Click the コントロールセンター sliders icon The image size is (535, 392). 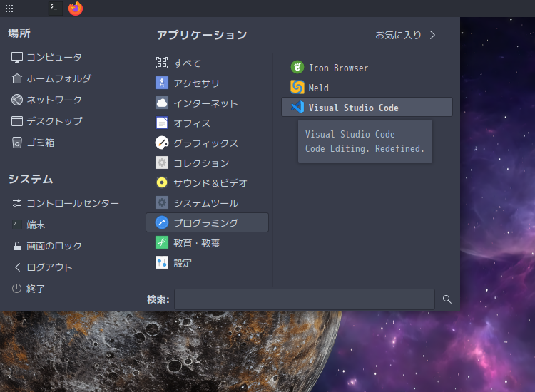[17, 204]
